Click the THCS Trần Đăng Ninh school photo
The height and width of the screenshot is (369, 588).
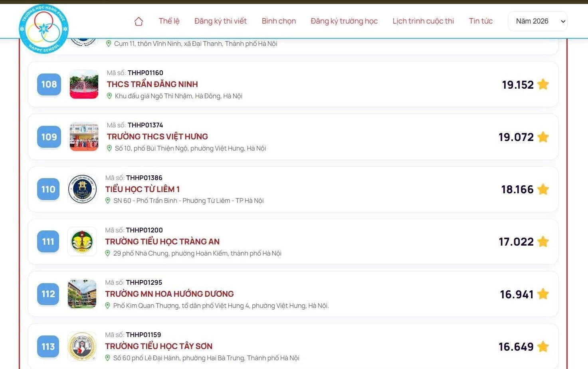tap(84, 84)
